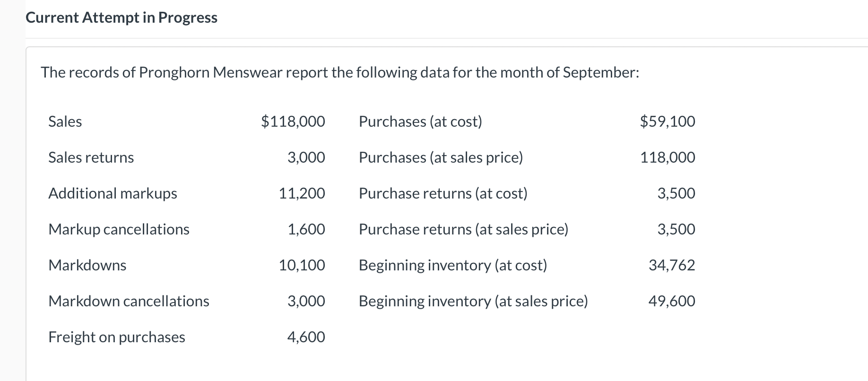
Task: Click the Sales returns label
Action: pyautogui.click(x=91, y=157)
